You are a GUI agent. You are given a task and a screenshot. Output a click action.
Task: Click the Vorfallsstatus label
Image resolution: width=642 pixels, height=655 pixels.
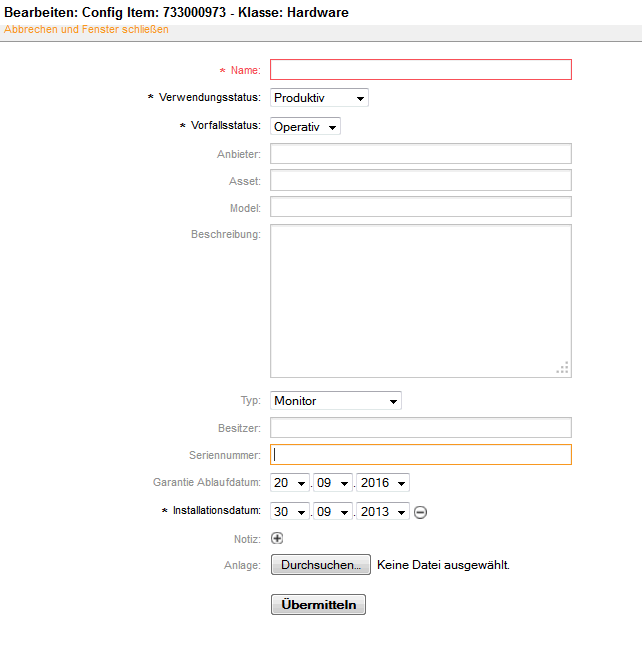tap(226, 125)
